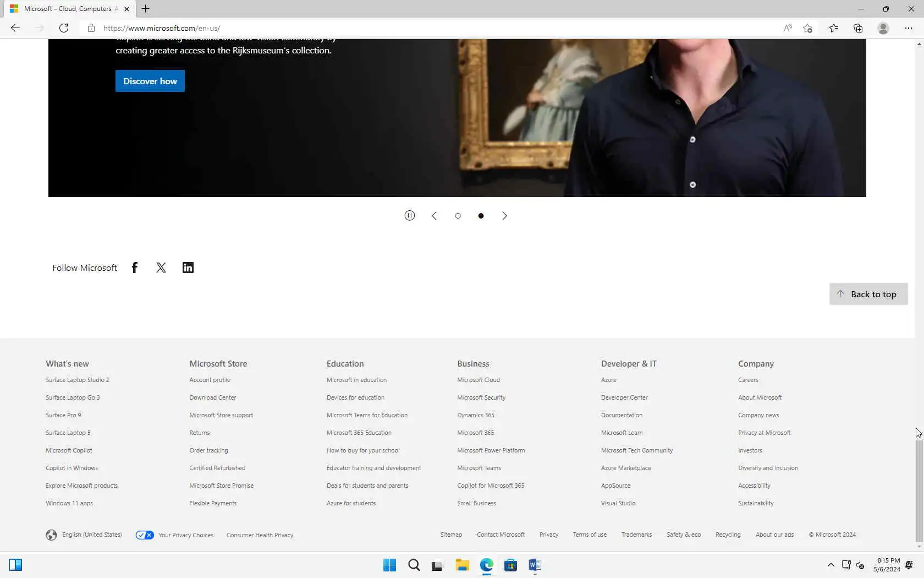Close the Microsoft browser tab

tap(127, 9)
